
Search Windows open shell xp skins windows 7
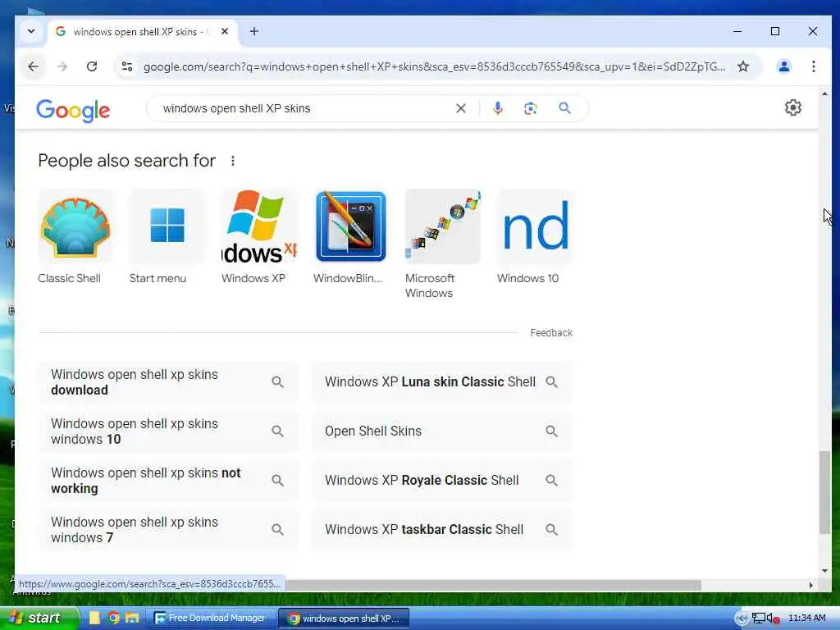click(167, 530)
